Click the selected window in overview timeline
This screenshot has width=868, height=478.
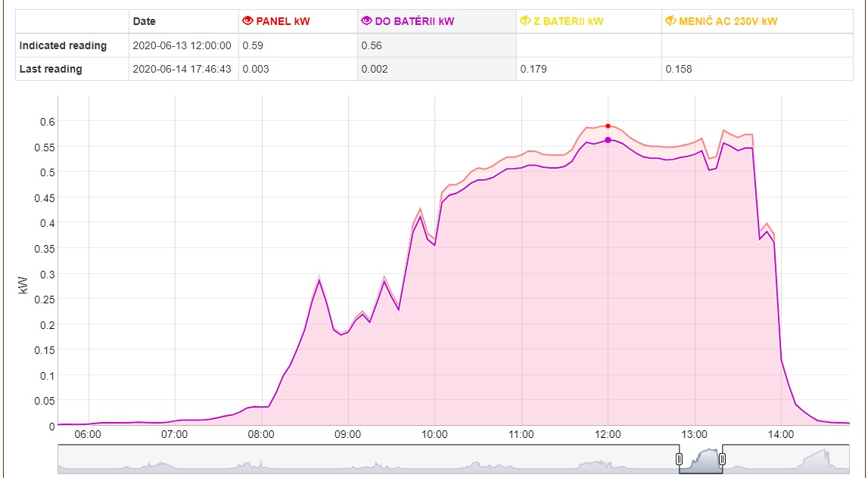701,459
